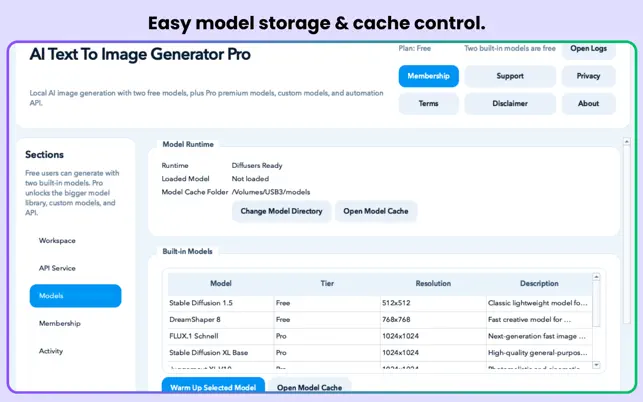Select the FLUX.1 Schnell model row
This screenshot has height=402, width=643.
380,336
